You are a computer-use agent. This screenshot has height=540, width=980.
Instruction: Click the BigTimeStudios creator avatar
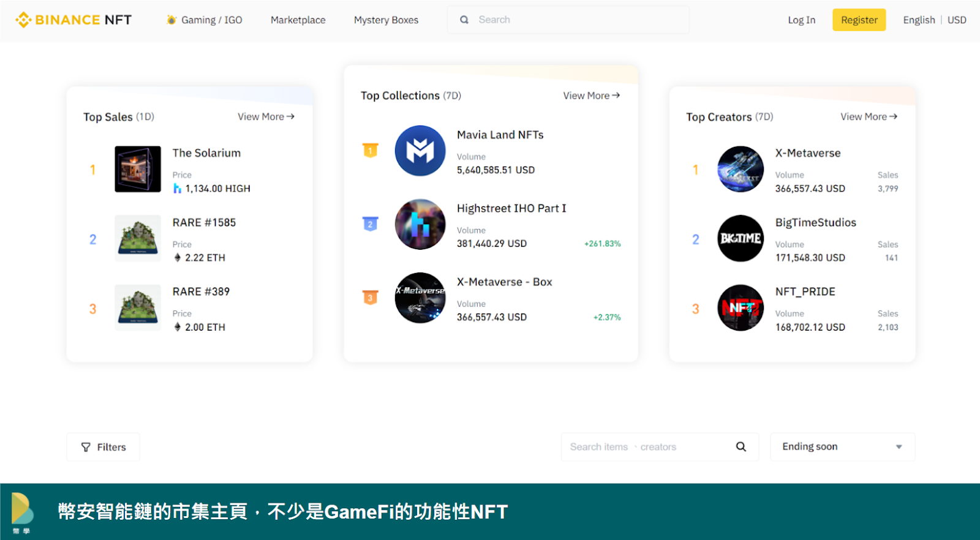point(741,238)
